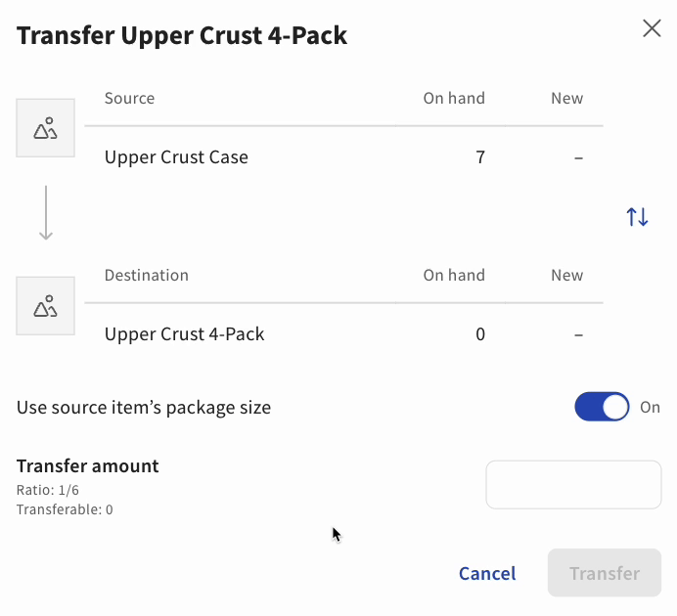The image size is (677, 616).
Task: Focus the transfer amount input field
Action: [573, 485]
